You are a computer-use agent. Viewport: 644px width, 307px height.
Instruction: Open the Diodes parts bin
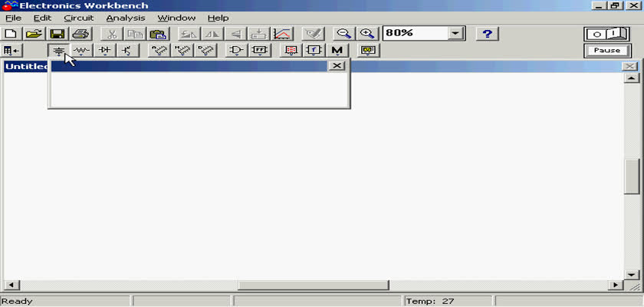tap(105, 51)
